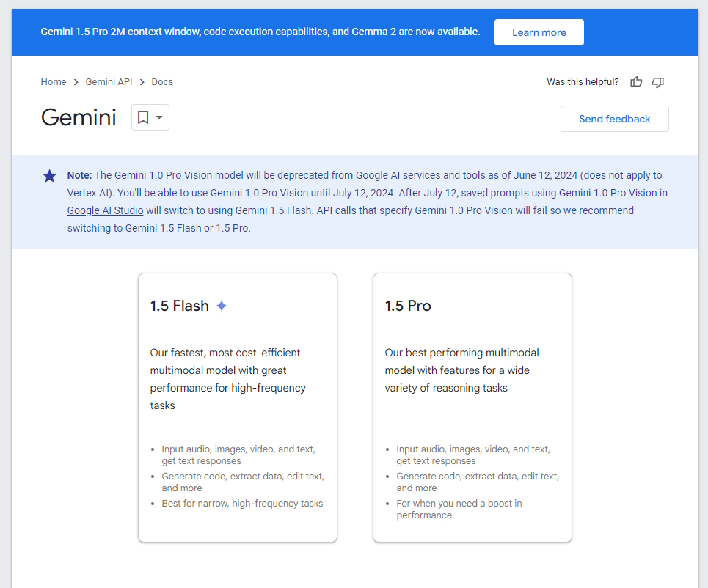Click the thumbs up icon
The image size is (708, 588).
click(x=635, y=81)
